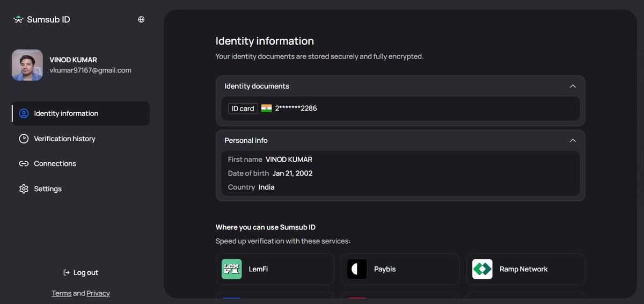Click the Sumsub ID logo icon
Image resolution: width=644 pixels, height=304 pixels.
[18, 19]
